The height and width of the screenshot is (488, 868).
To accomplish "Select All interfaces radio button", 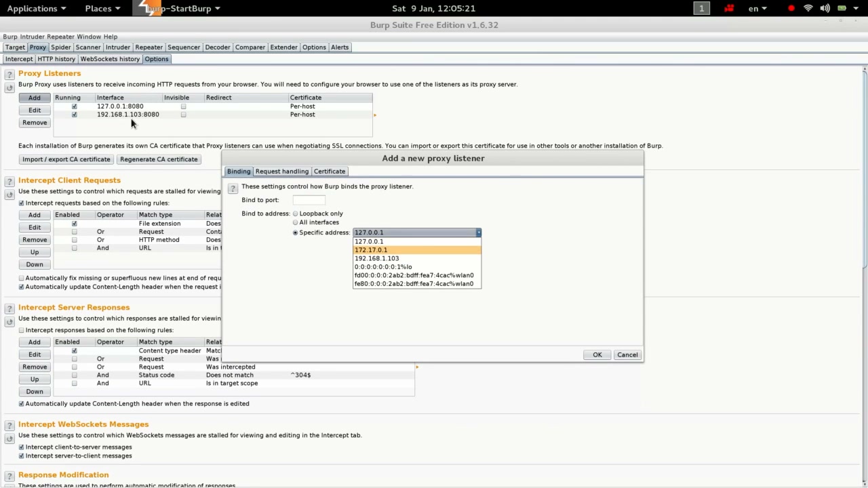I will (x=295, y=222).
